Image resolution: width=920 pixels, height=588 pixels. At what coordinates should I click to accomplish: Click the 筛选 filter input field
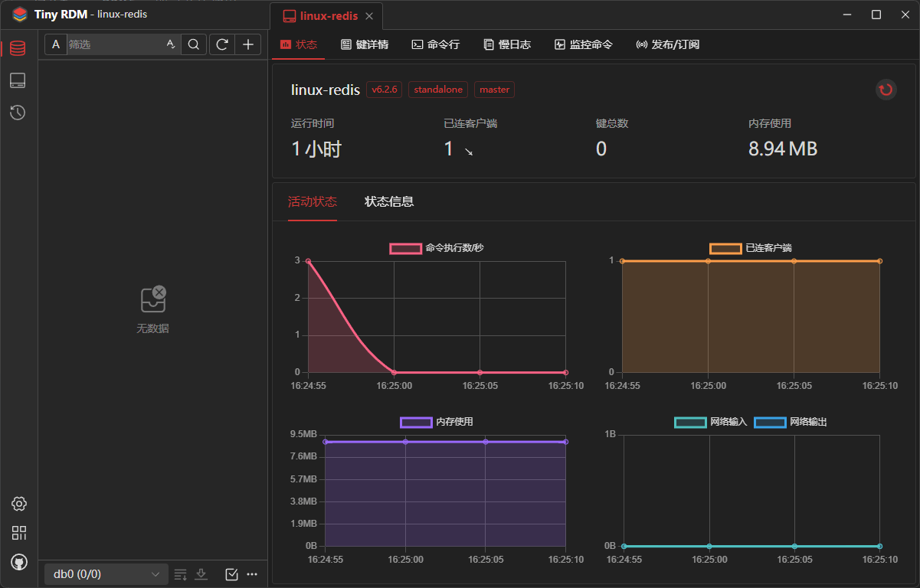[115, 45]
